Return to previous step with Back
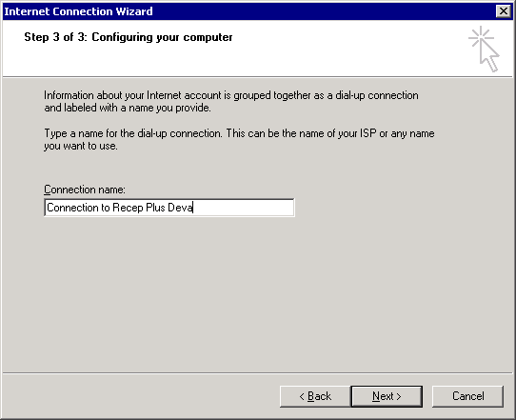The width and height of the screenshot is (516, 420). (x=315, y=396)
